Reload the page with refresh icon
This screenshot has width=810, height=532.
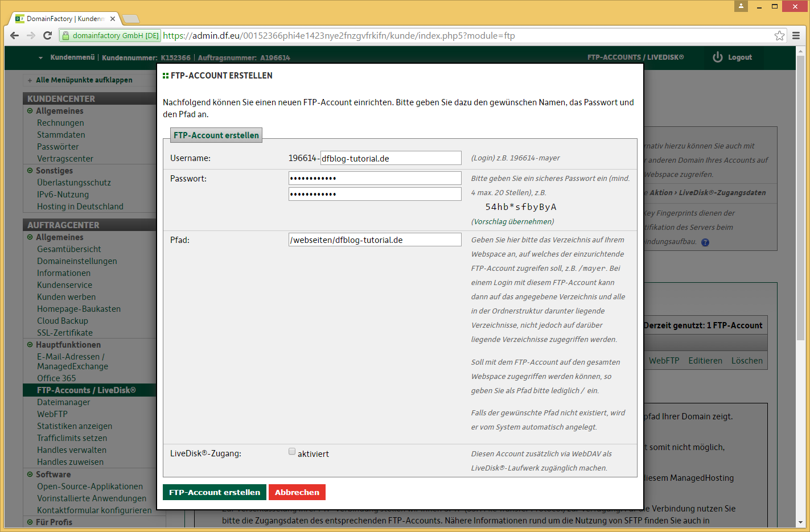click(x=48, y=36)
